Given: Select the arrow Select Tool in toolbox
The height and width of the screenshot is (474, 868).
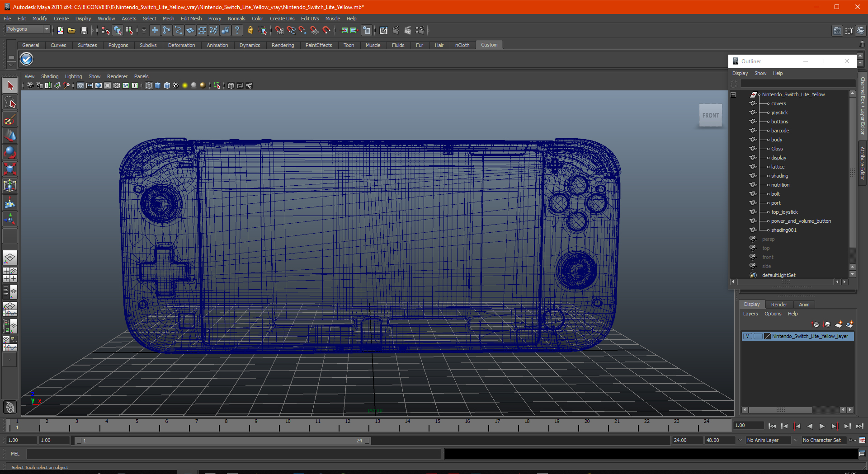Looking at the screenshot, I should point(10,86).
